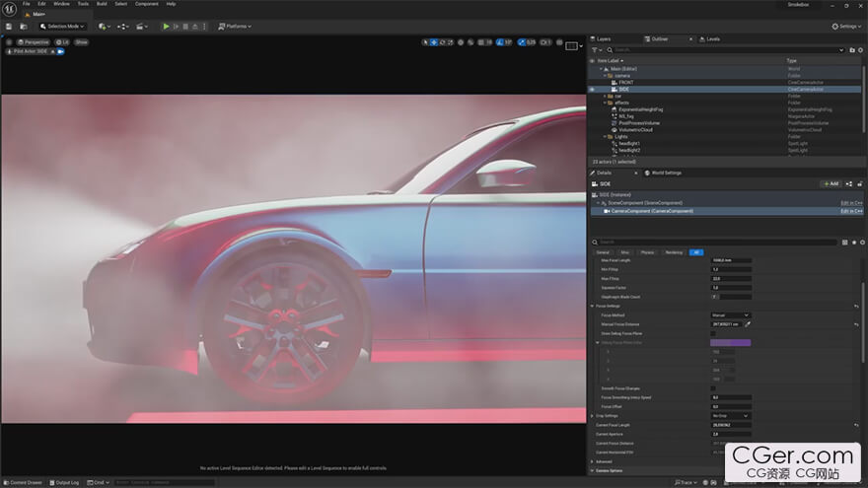This screenshot has height=488, width=868.
Task: Open the Perspective view mode dropdown
Action: click(34, 42)
